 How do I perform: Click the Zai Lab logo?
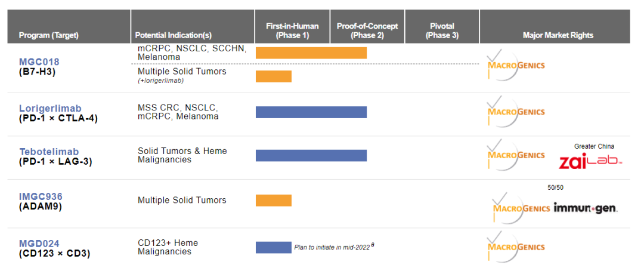coord(590,160)
